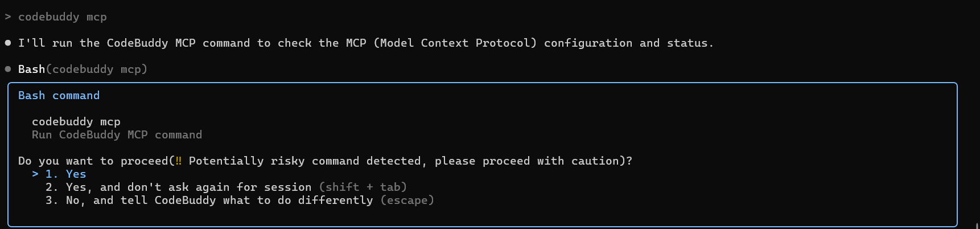Pick No, and tell CodeBuddy option
The width and height of the screenshot is (980, 229).
pos(219,201)
